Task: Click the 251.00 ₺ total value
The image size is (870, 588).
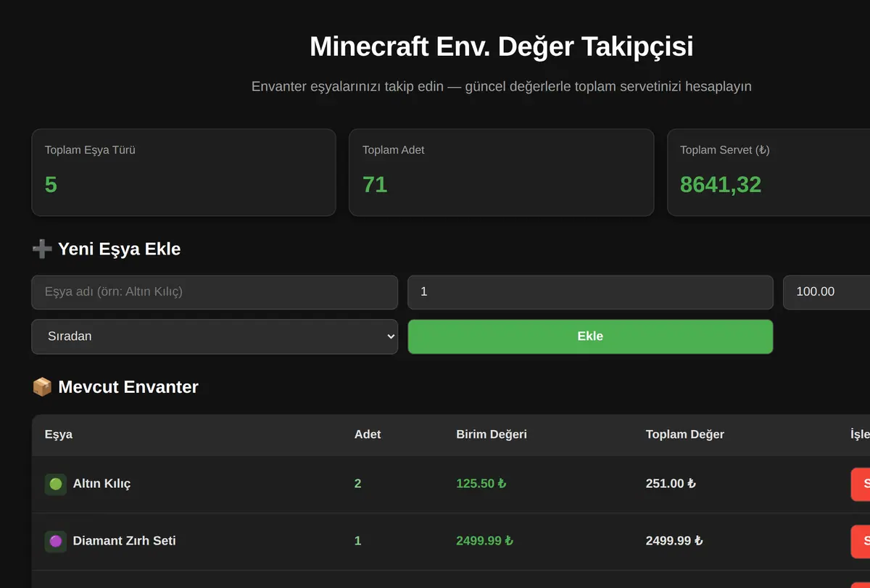Action: click(x=671, y=484)
